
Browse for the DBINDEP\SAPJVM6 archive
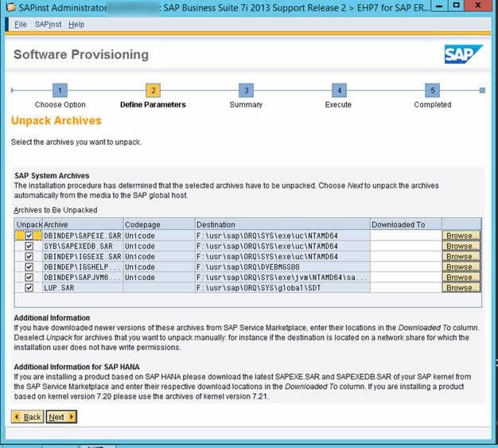pos(461,278)
